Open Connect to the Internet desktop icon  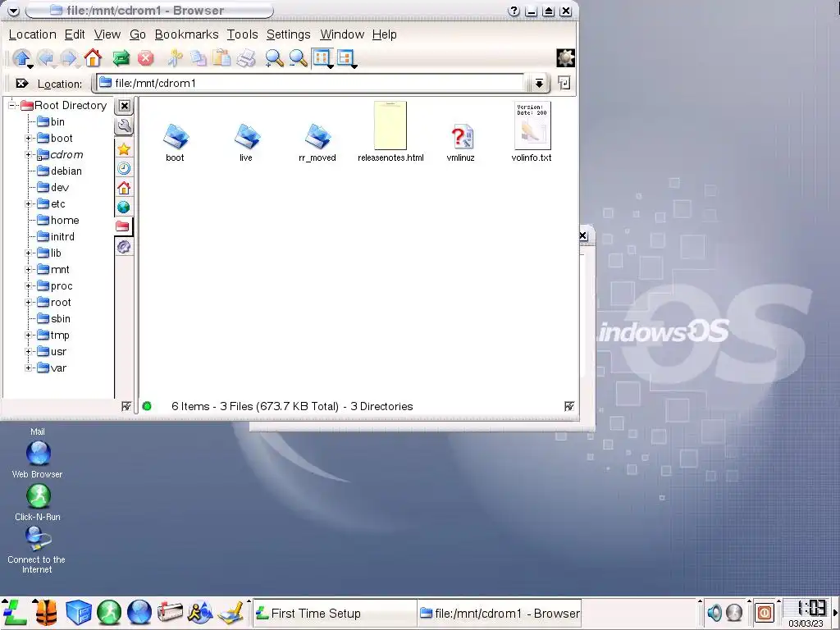point(36,550)
